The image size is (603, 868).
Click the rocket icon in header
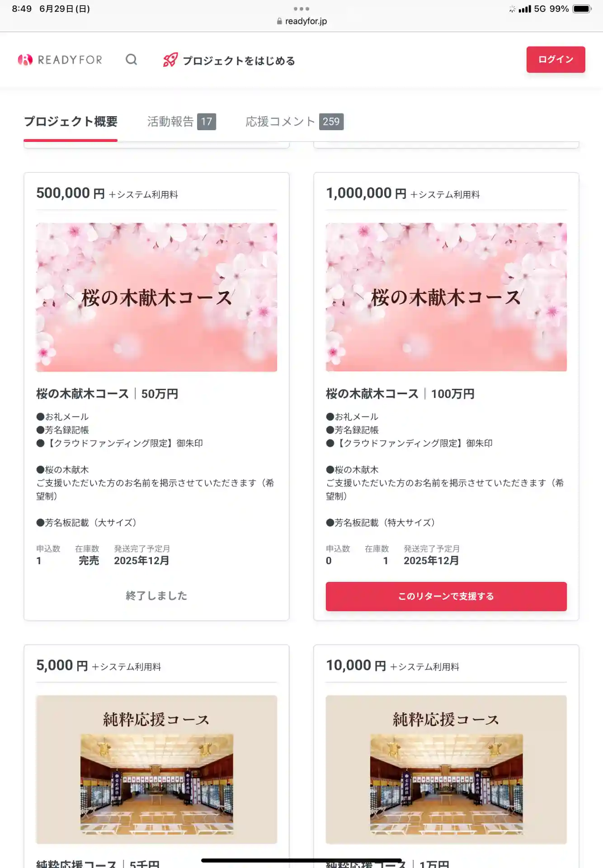(x=170, y=60)
